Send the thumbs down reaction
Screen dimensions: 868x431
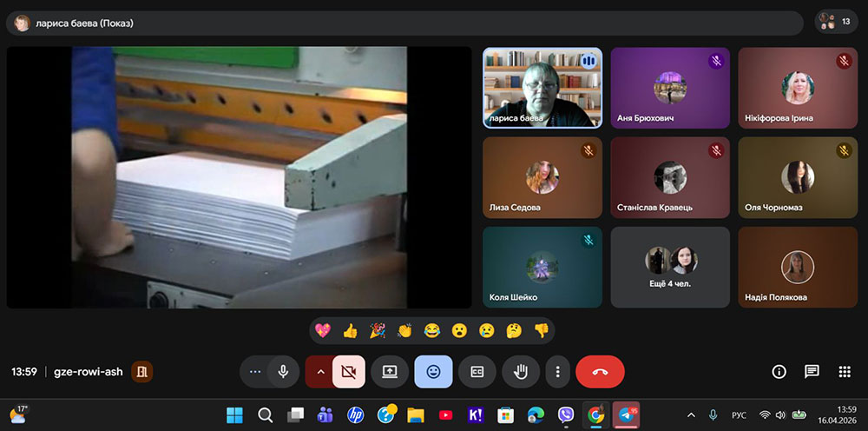tap(541, 330)
